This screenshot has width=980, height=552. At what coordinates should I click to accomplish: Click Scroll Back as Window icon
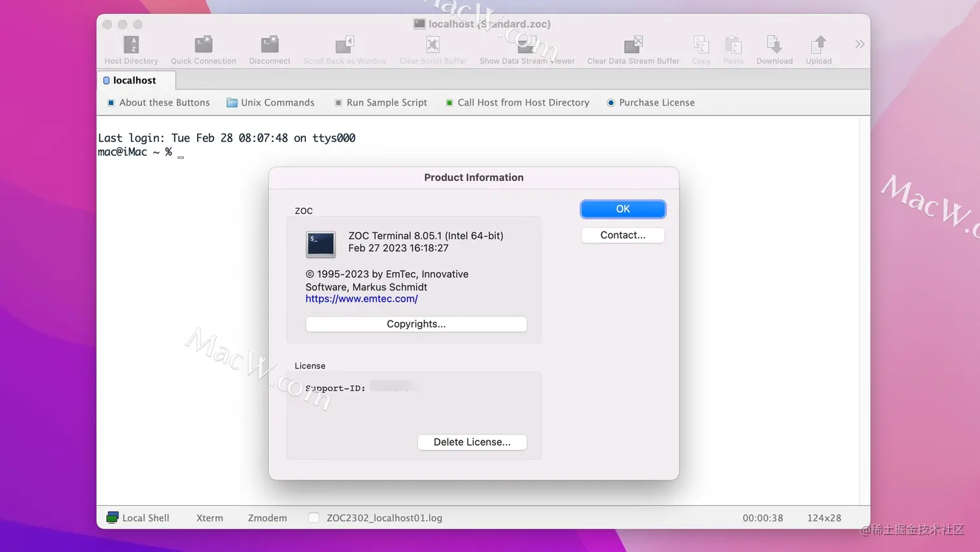point(344,45)
